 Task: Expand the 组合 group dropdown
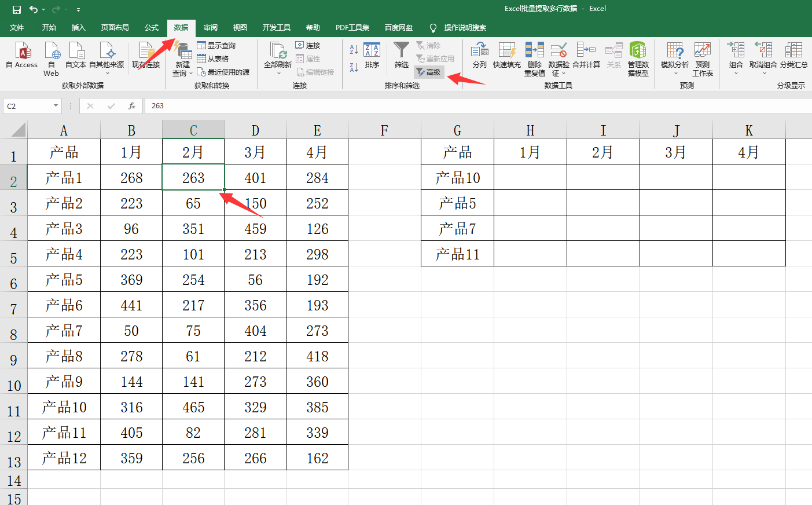(736, 74)
